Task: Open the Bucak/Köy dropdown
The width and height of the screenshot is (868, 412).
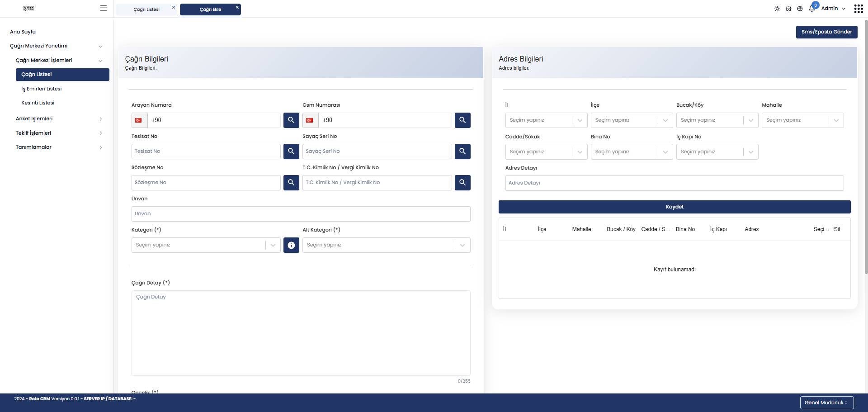Action: 717,120
